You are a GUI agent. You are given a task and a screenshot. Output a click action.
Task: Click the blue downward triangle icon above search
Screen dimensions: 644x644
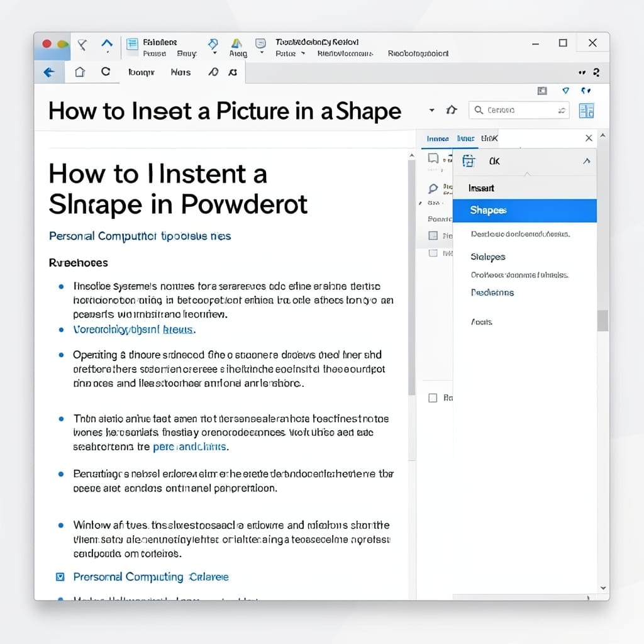[565, 91]
